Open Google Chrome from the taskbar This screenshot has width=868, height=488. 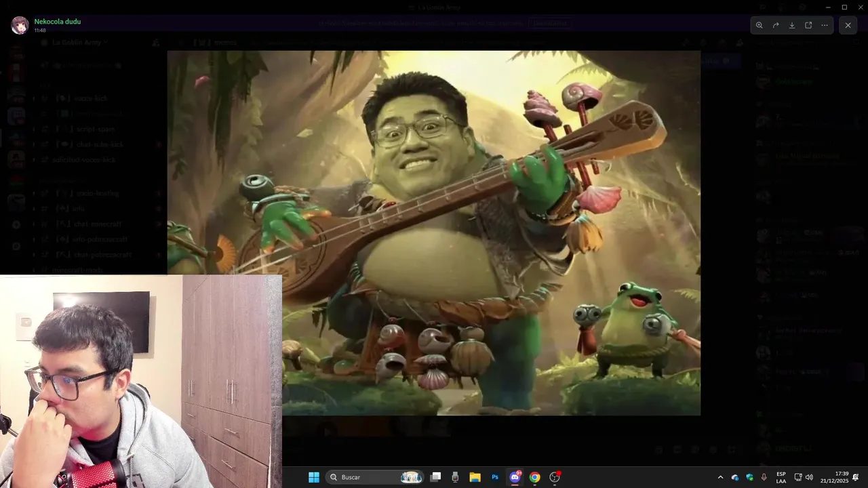pos(534,477)
